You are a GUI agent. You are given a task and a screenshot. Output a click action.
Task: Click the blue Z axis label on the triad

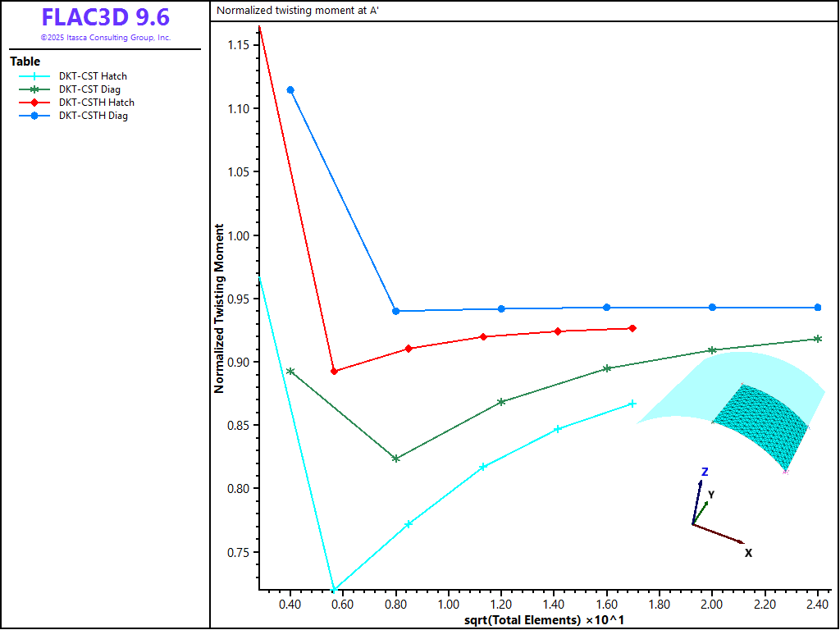click(x=705, y=472)
